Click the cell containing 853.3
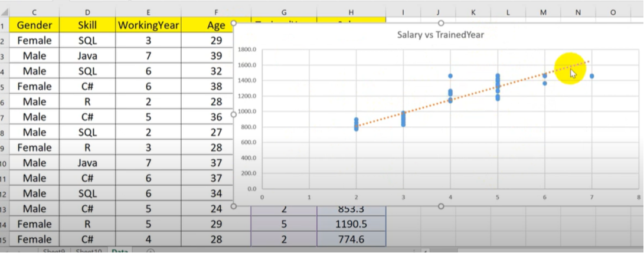644x253 pixels. tap(351, 209)
